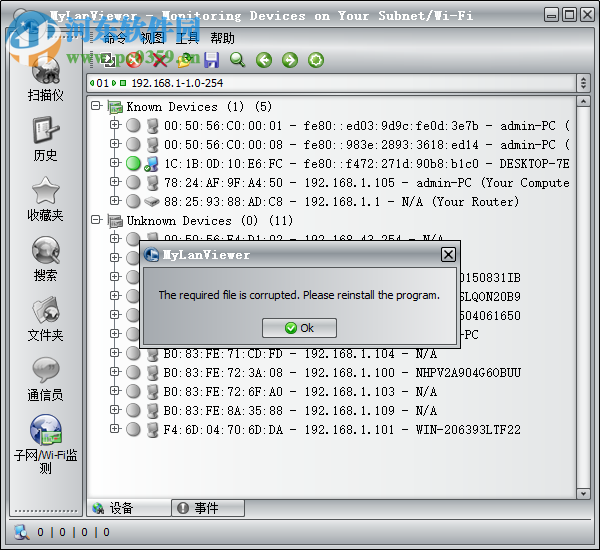Expand the B0:83:FE:72:3A:08 device row
Viewport: 600px width, 550px height.
pyautogui.click(x=114, y=371)
